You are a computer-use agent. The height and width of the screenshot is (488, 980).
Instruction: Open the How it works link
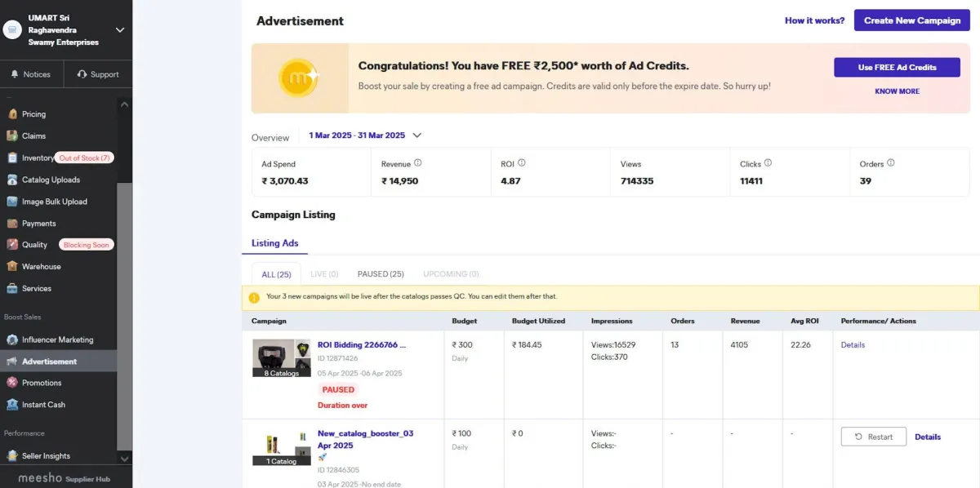tap(814, 20)
